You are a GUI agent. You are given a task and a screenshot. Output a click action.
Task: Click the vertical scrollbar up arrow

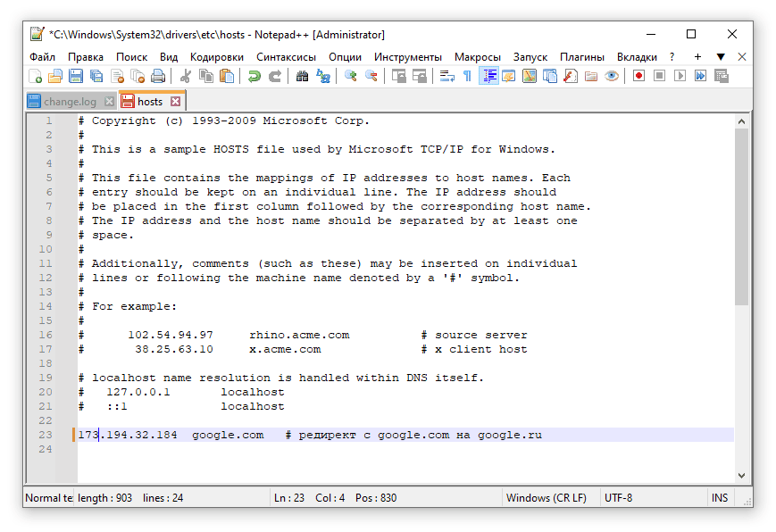point(741,121)
